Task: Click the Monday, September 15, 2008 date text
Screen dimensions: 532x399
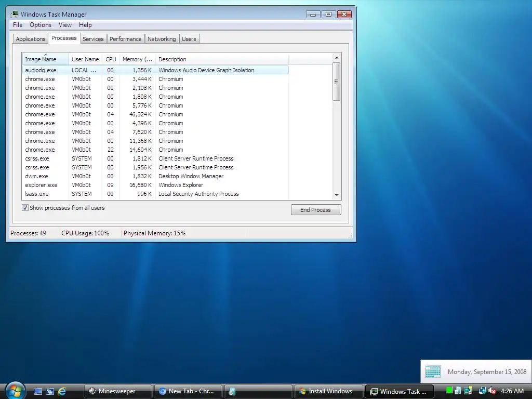Action: pyautogui.click(x=487, y=372)
